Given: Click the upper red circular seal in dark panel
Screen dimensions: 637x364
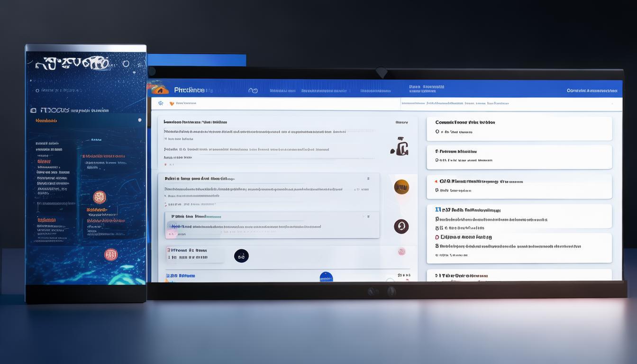Looking at the screenshot, I should click(x=99, y=197).
